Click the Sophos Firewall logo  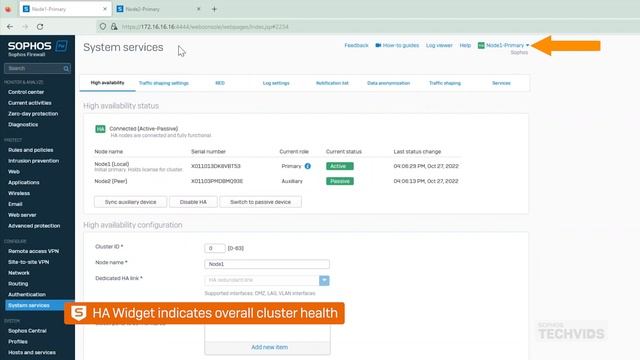click(38, 49)
